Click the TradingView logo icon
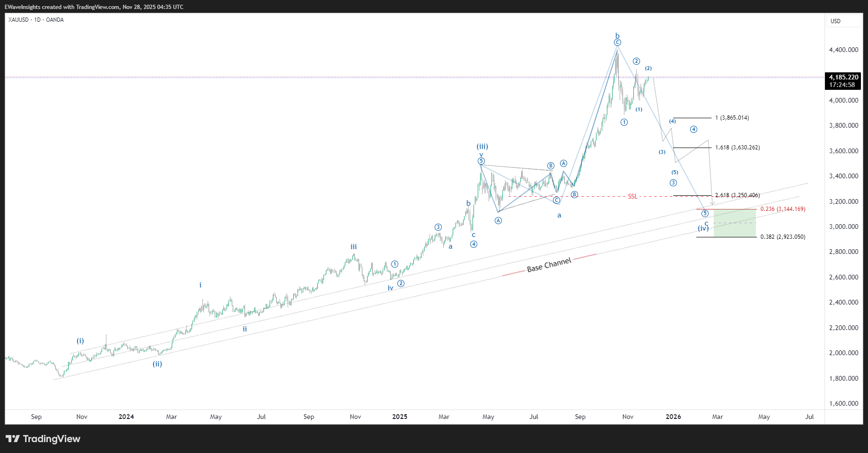868x453 pixels. click(x=13, y=439)
